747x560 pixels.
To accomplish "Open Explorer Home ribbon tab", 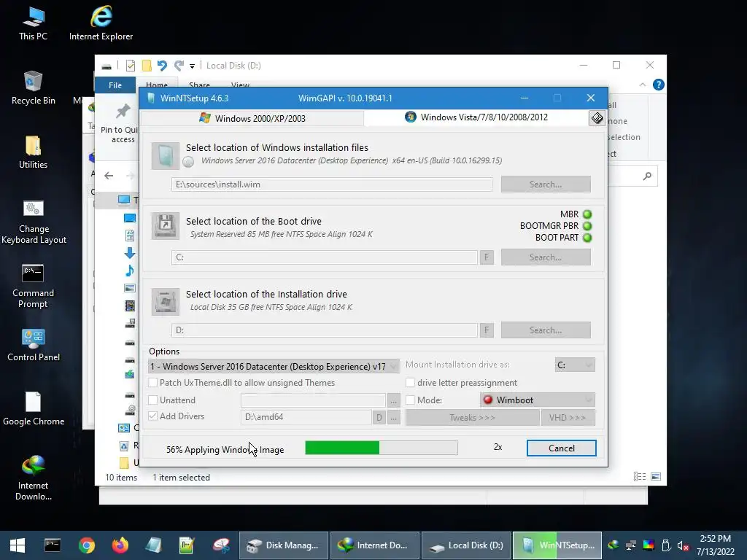I will click(157, 85).
